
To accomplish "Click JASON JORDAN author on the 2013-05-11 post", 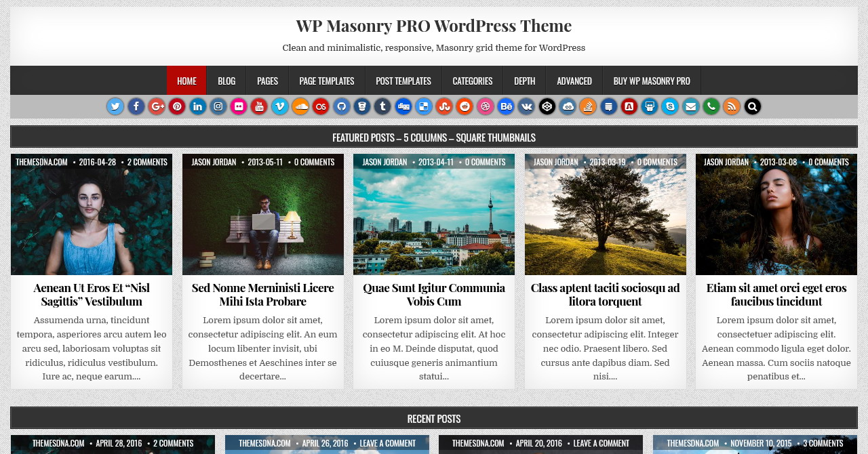I will coord(214,162).
